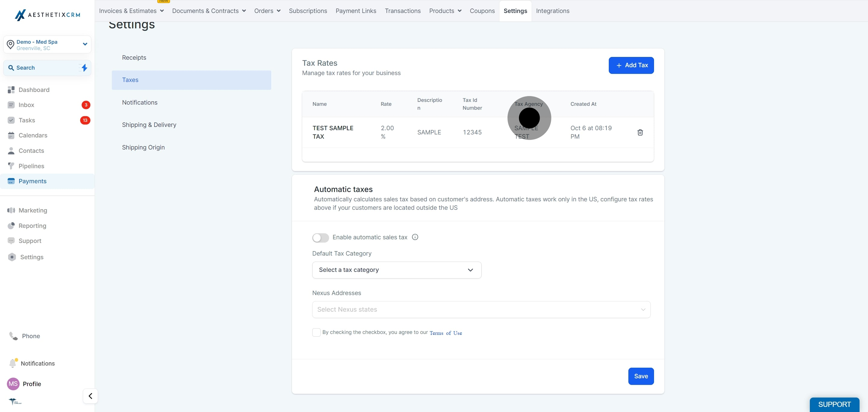This screenshot has width=868, height=412.
Task: Select Shipping Origin section
Action: coord(191,147)
